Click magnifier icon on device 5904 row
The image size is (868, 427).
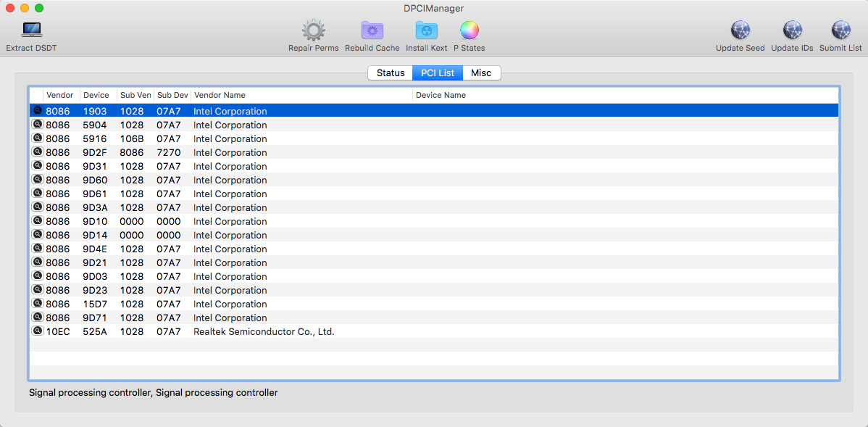pos(38,125)
